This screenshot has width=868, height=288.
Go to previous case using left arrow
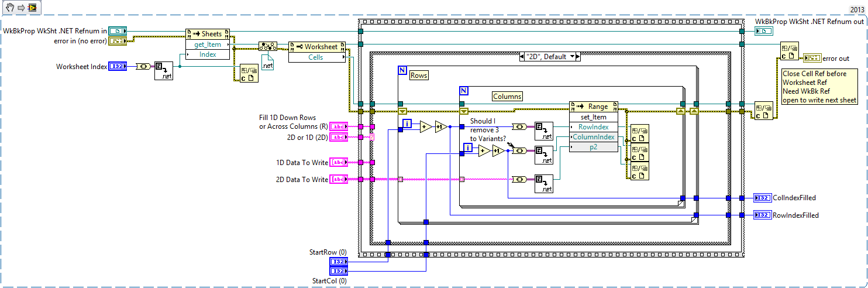click(x=523, y=57)
